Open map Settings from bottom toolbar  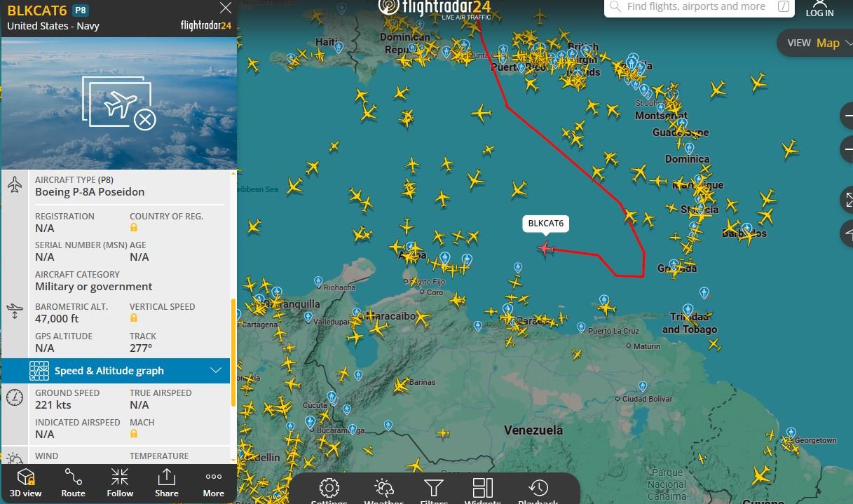329,491
